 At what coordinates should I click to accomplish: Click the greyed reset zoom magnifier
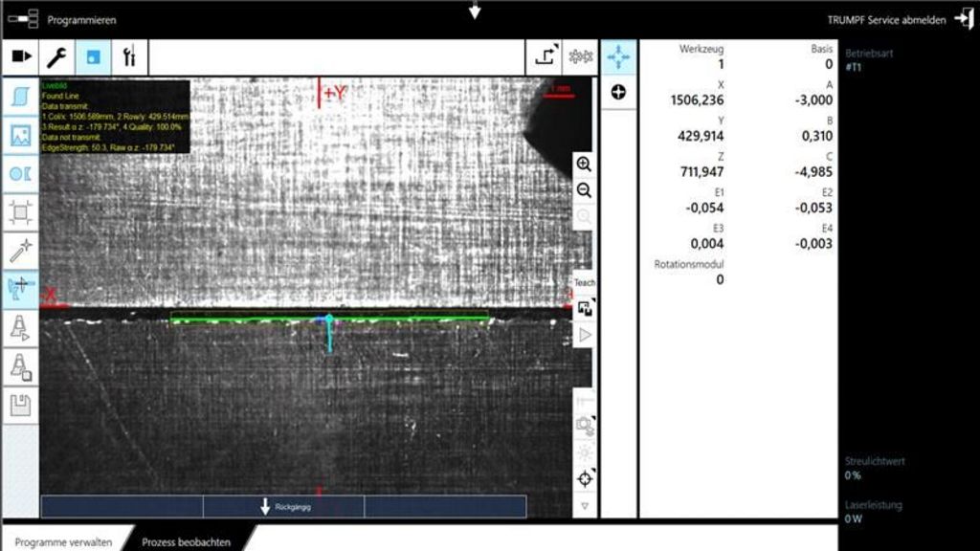pos(584,217)
